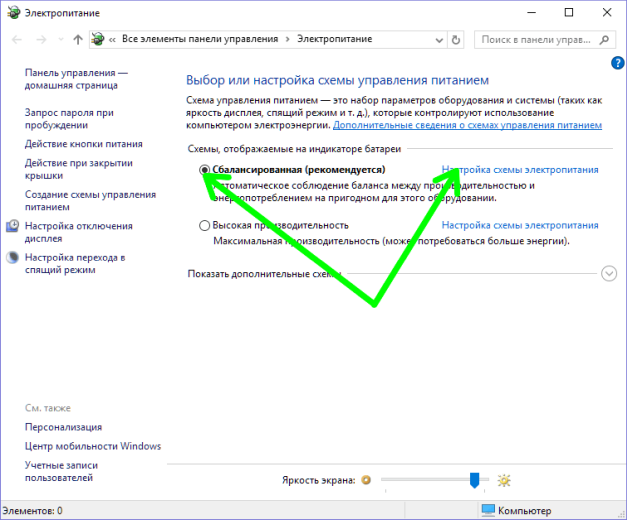Image resolution: width=627 pixels, height=520 pixels.
Task: Click the screen brightness slider handle
Action: pos(474,480)
